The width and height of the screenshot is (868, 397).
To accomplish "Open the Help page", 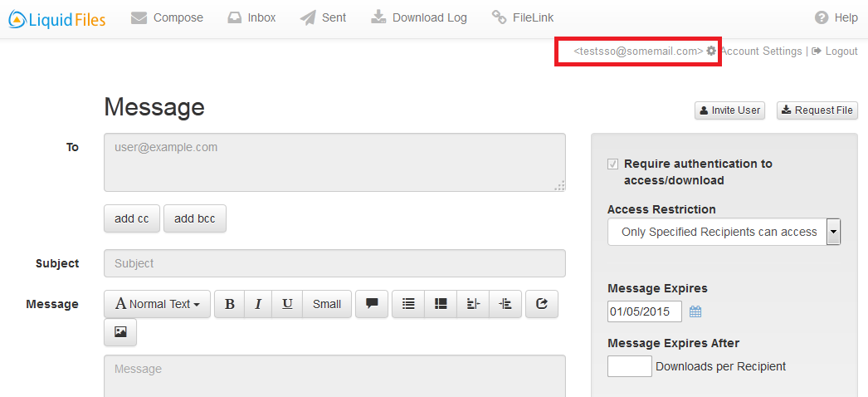I will click(836, 17).
